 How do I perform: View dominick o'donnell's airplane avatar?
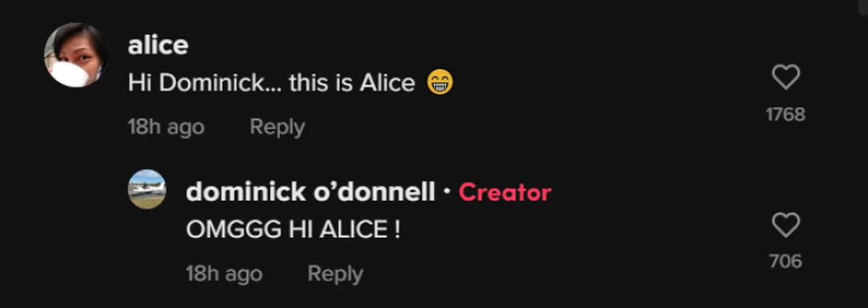[x=147, y=189]
